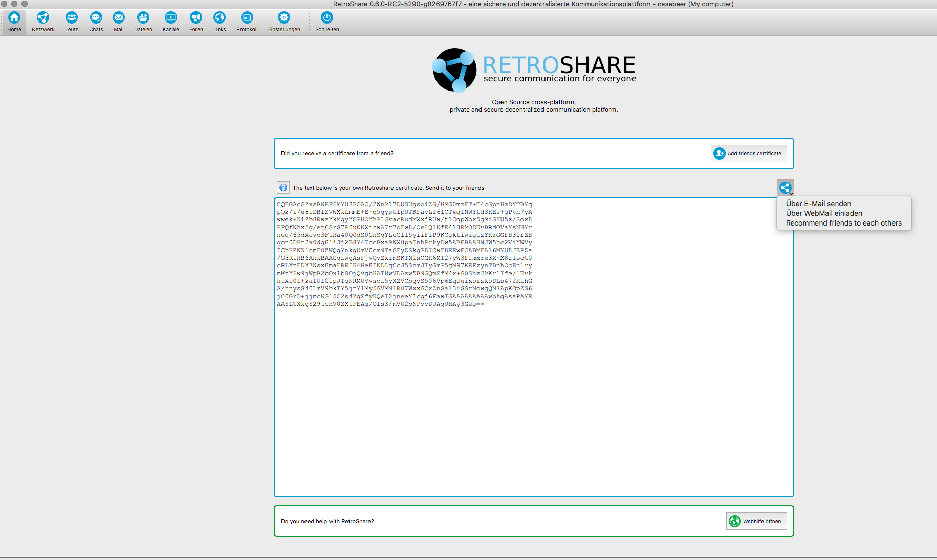
Task: Click the Schließen power icon
Action: (x=327, y=18)
